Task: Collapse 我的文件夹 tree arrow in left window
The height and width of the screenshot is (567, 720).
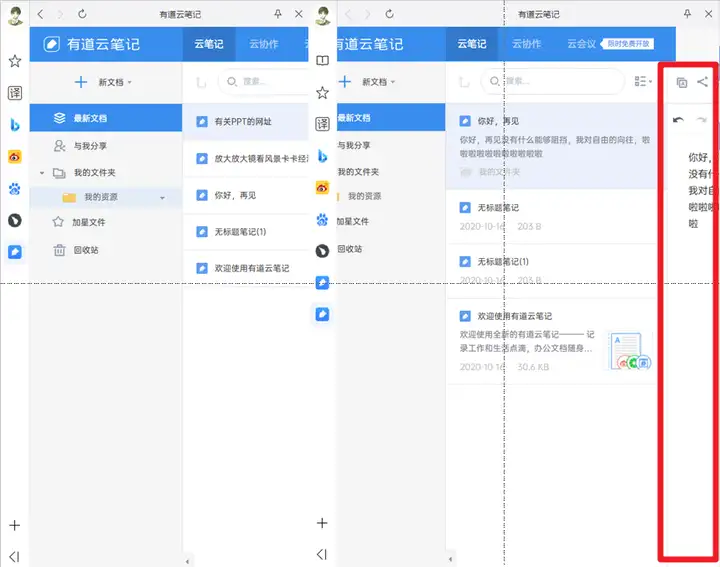Action: (42, 173)
